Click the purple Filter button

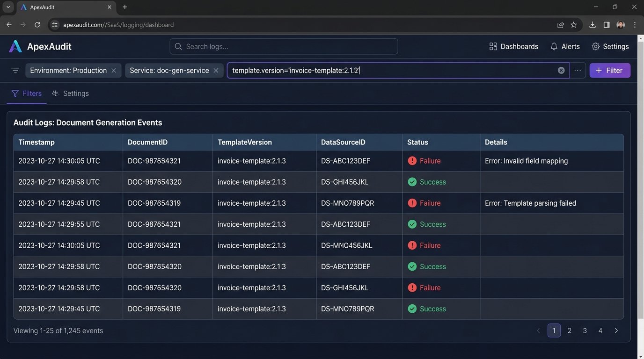(609, 71)
